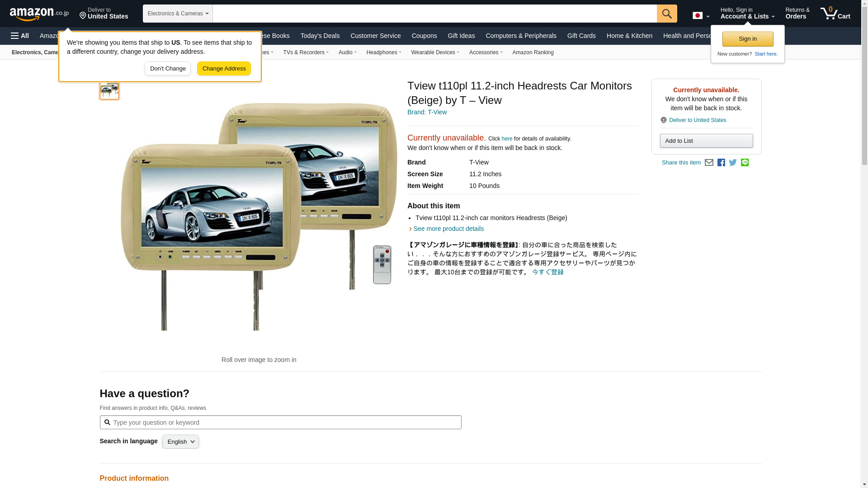This screenshot has width=868, height=488.
Task: Share this item via email icon
Action: pos(709,163)
